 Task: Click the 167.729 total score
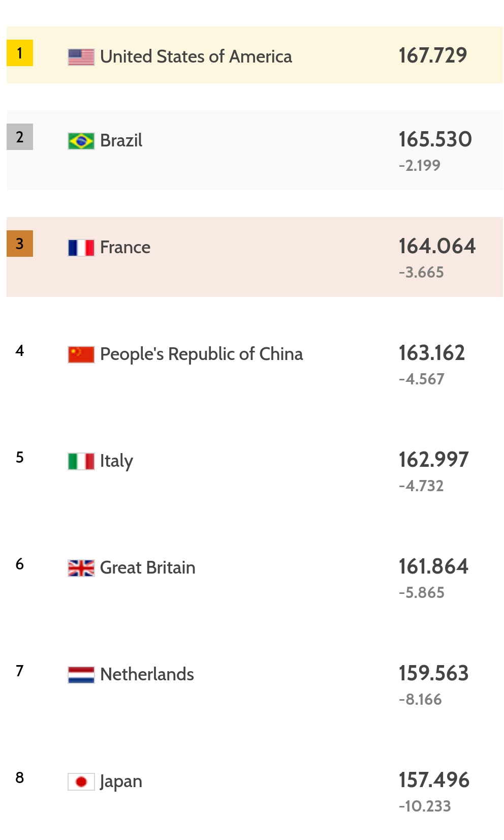coord(432,55)
